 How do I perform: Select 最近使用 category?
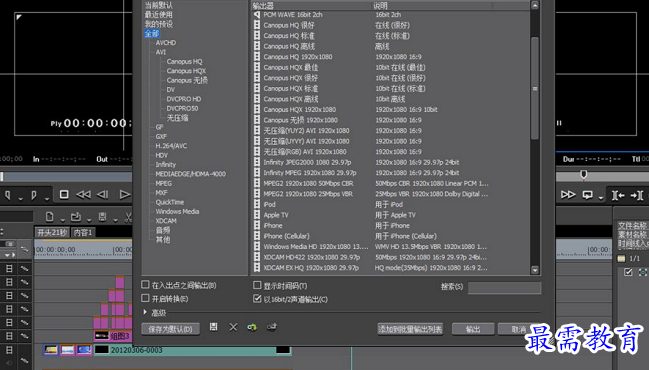coord(159,15)
